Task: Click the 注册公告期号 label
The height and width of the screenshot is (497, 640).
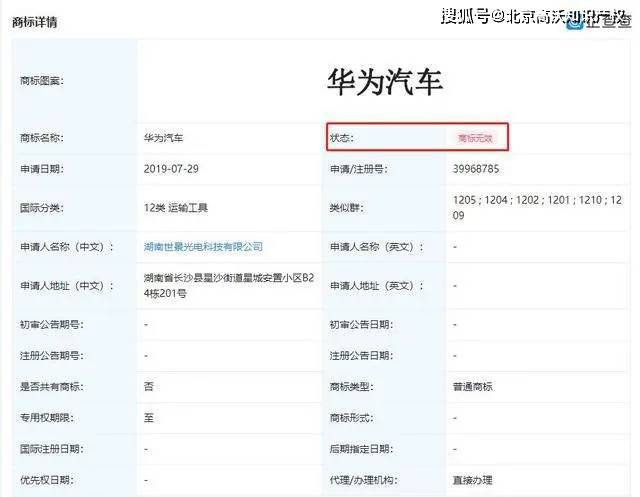Action: click(52, 356)
